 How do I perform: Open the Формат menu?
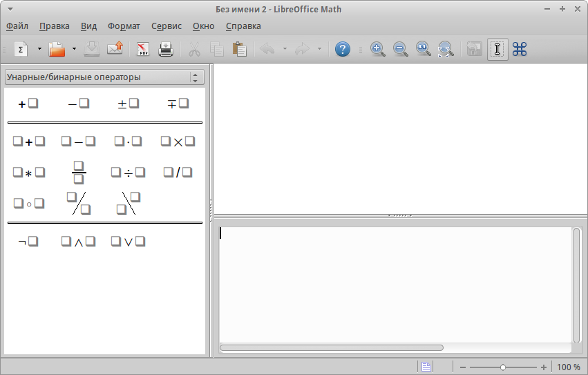coord(124,26)
